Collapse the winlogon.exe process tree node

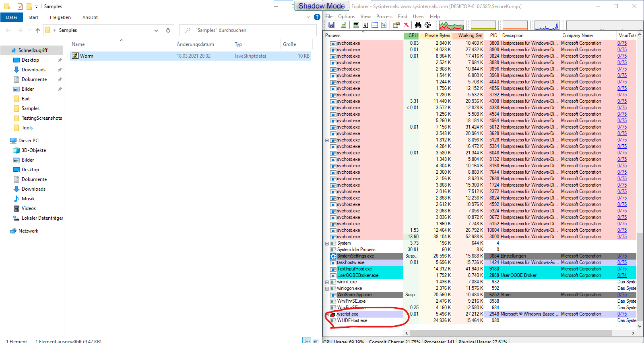(x=327, y=289)
